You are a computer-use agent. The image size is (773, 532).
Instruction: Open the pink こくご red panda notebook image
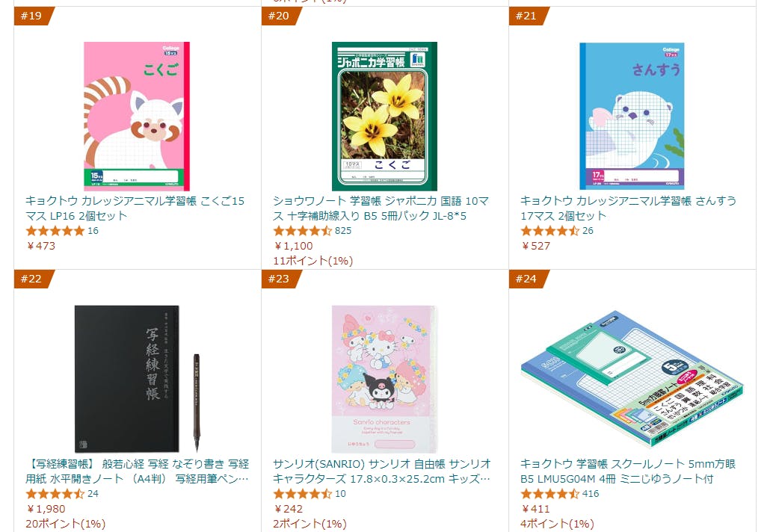(x=137, y=117)
